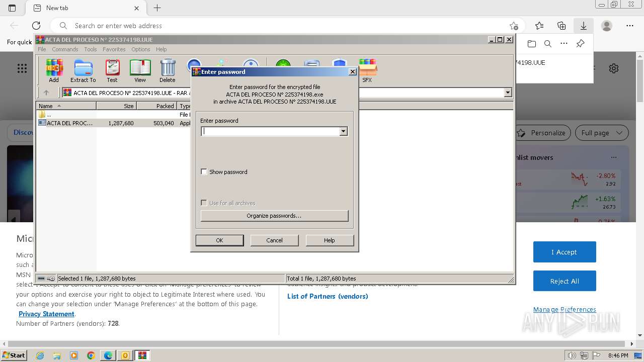Image resolution: width=644 pixels, height=362 pixels.
Task: Click the View file icon in toolbar
Action: click(140, 70)
